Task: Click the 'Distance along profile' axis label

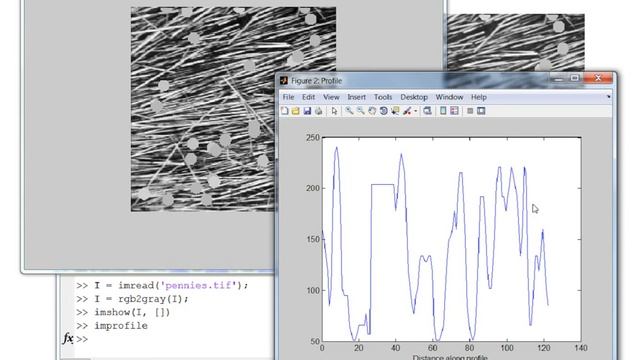Action: click(x=450, y=358)
